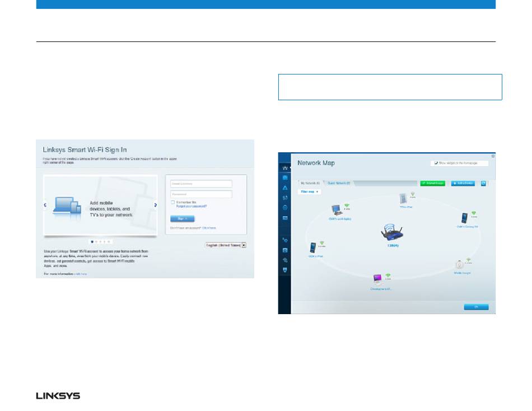Click next arrow on sign-in carousel
Viewport: 532px width, 411px height.
pyautogui.click(x=155, y=205)
